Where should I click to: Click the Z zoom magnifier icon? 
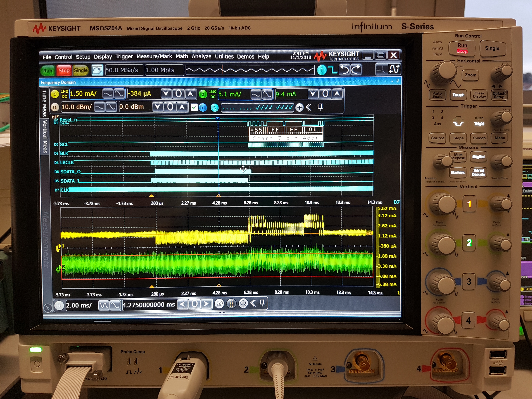tap(219, 304)
